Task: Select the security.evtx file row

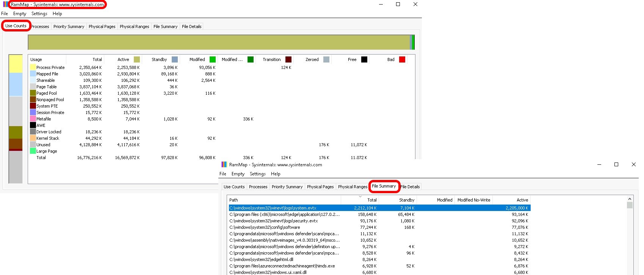Action: [274, 221]
